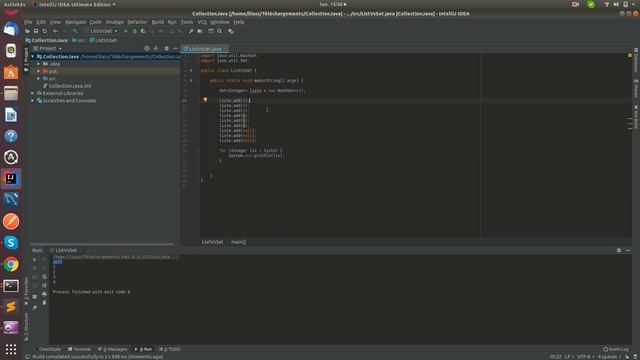This screenshot has width=640, height=360.
Task: Toggle the Favorites side tool button
Action: (27, 291)
